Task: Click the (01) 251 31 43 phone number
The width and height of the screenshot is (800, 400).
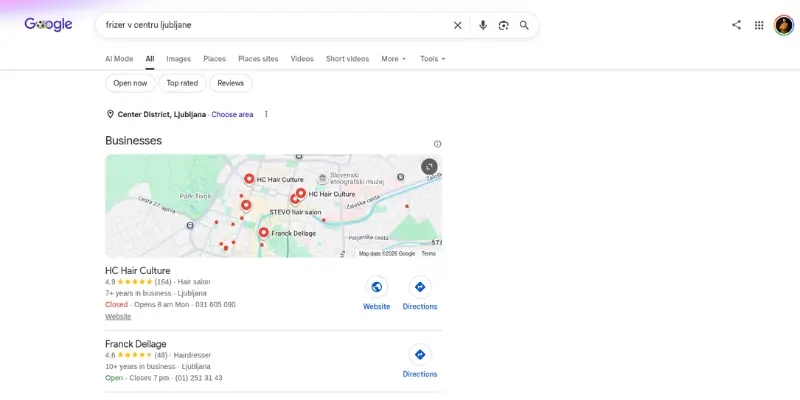Action: [x=199, y=378]
